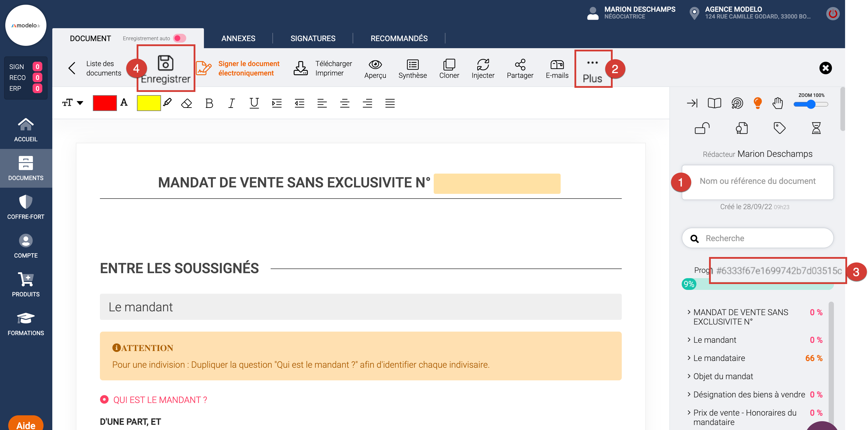The image size is (868, 430).
Task: Expand Objet du mandat section
Action: (x=723, y=376)
